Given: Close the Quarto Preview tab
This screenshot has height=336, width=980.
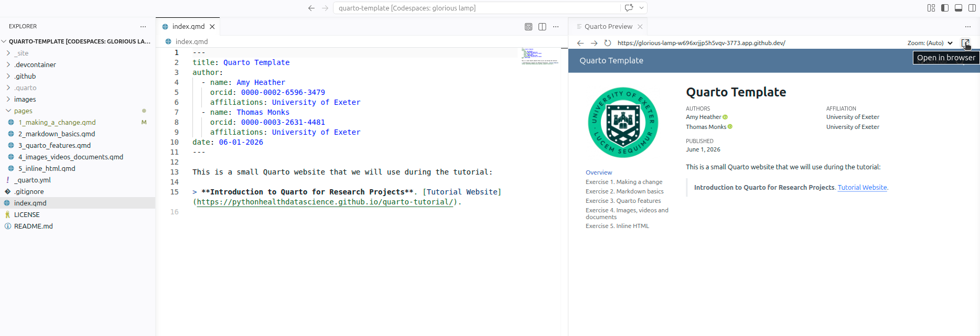Looking at the screenshot, I should (640, 26).
